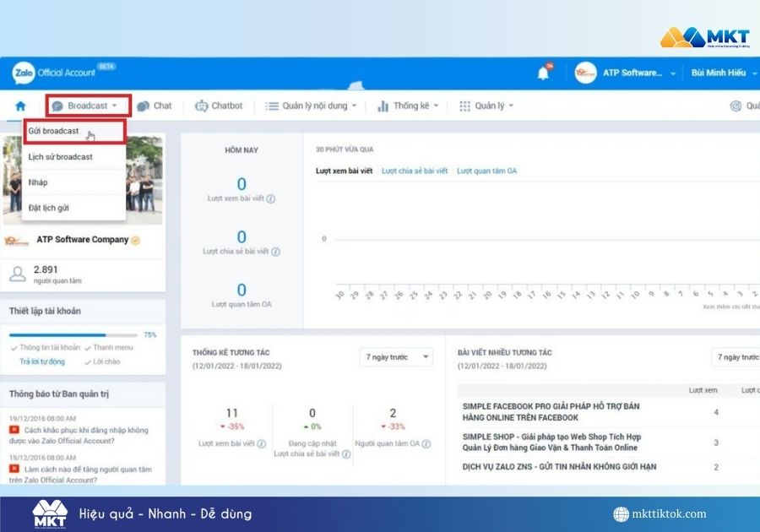Click the globe icon beside mkttiktok.com
The width and height of the screenshot is (760, 532).
(621, 514)
